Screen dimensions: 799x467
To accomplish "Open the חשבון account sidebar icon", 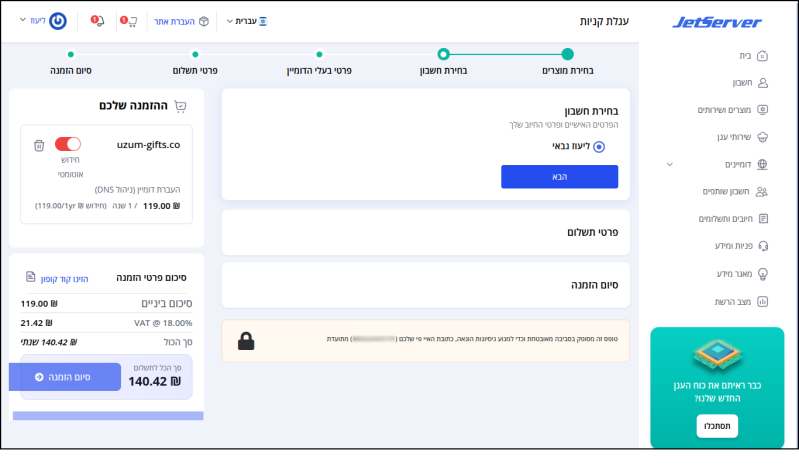I will click(763, 83).
